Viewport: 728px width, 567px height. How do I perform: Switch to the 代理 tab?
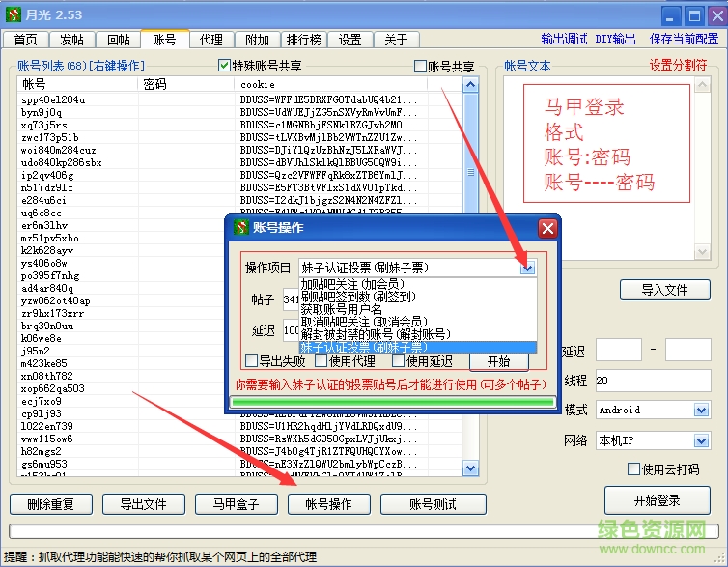pyautogui.click(x=211, y=40)
